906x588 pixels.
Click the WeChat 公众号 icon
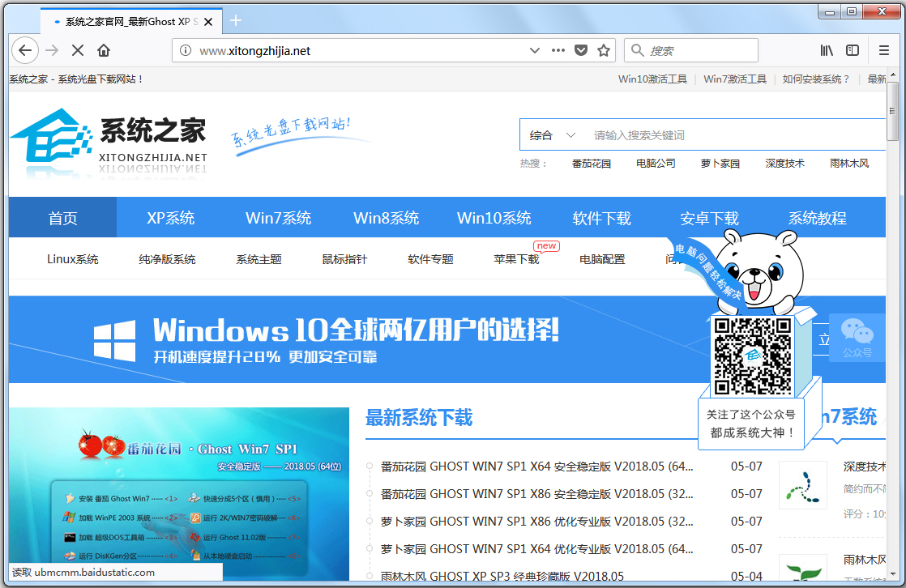pyautogui.click(x=857, y=338)
